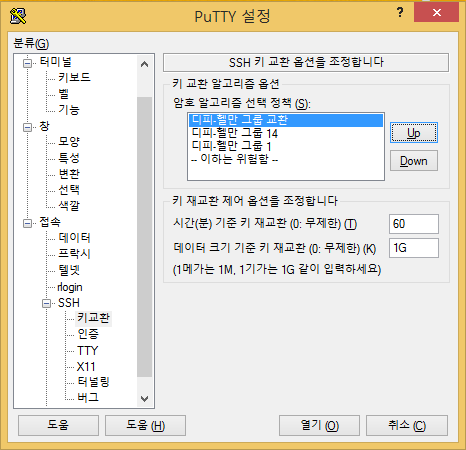Select the 이하는 위험함 list entry
466x450 pixels.
point(286,159)
